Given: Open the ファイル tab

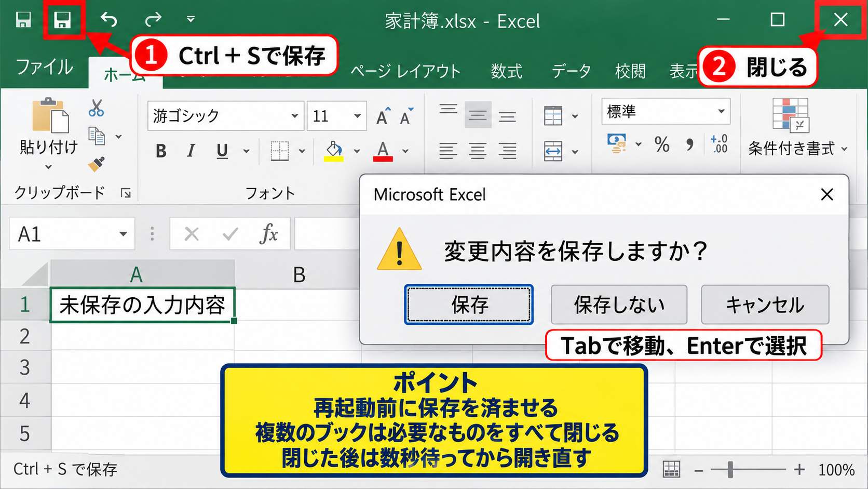Looking at the screenshot, I should tap(44, 67).
